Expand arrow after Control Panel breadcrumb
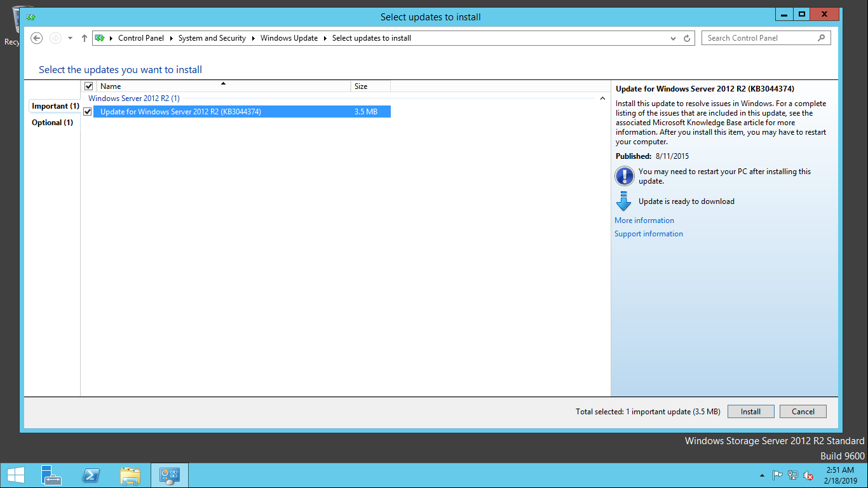The width and height of the screenshot is (868, 488). (172, 38)
